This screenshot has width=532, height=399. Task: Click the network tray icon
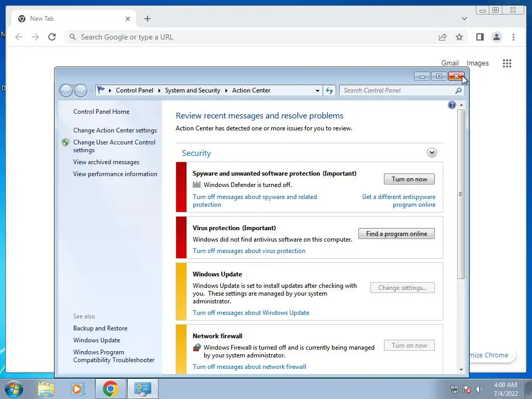454,389
